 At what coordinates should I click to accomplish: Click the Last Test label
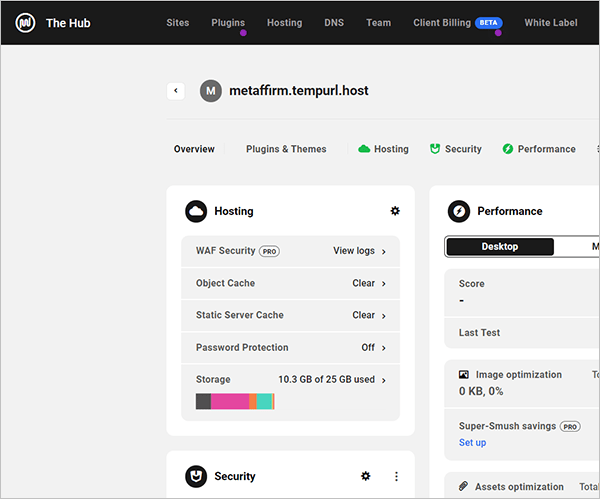point(479,333)
